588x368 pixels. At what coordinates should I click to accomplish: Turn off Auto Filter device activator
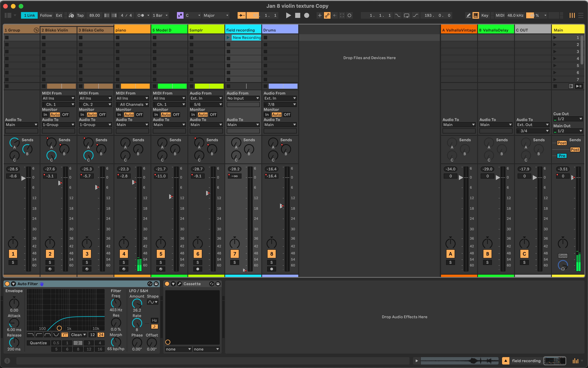click(7, 284)
